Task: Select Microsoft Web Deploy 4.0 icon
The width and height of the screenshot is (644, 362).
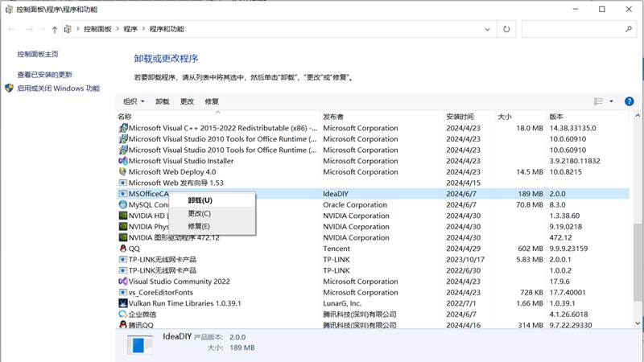Action: click(123, 171)
